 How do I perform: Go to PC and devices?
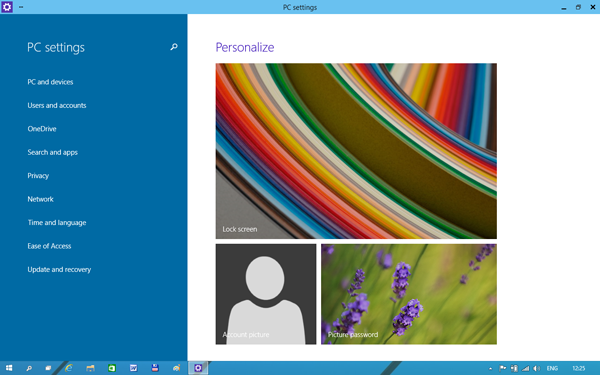click(50, 82)
